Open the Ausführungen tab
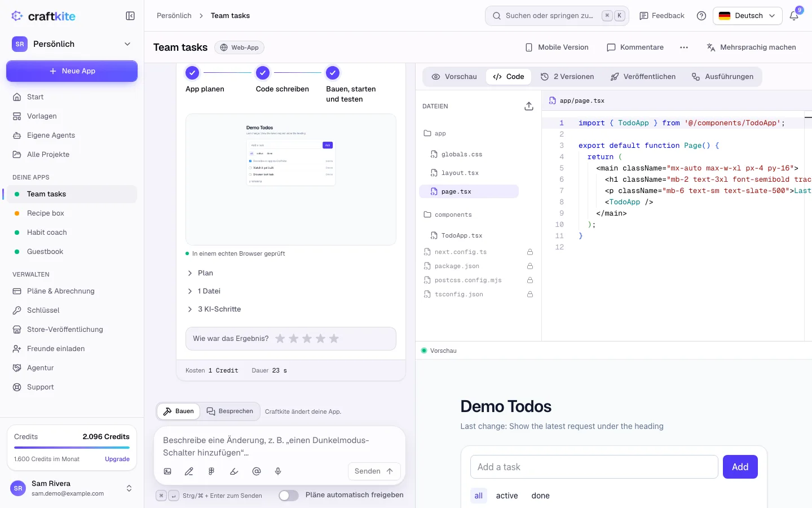This screenshot has height=508, width=812. [722, 77]
